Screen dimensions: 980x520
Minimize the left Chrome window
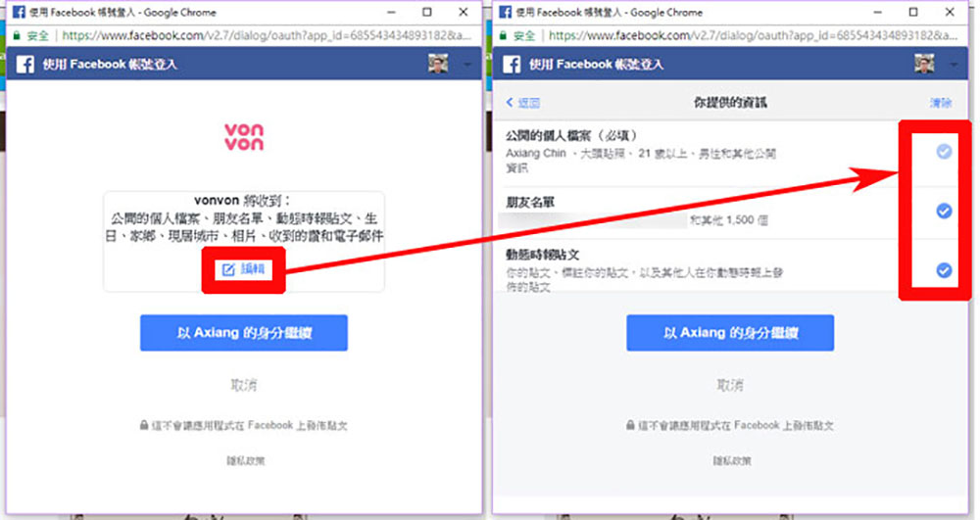coord(391,12)
